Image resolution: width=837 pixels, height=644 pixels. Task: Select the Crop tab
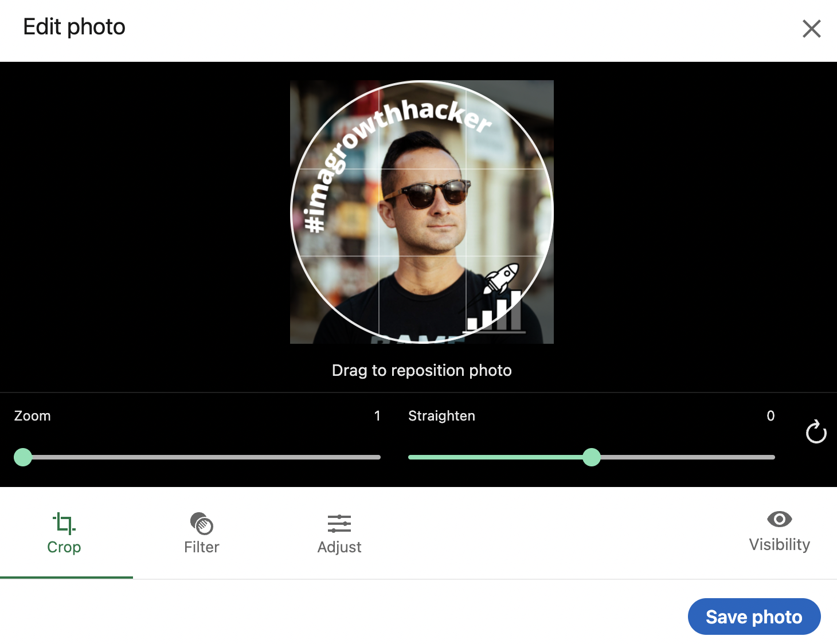coord(64,533)
